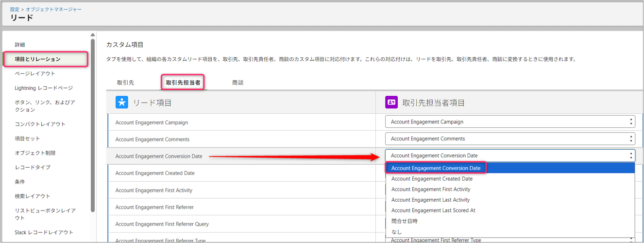Open Slack レコードレイアウト sidebar item
Image resolution: width=644 pixels, height=243 pixels.
pos(44,232)
